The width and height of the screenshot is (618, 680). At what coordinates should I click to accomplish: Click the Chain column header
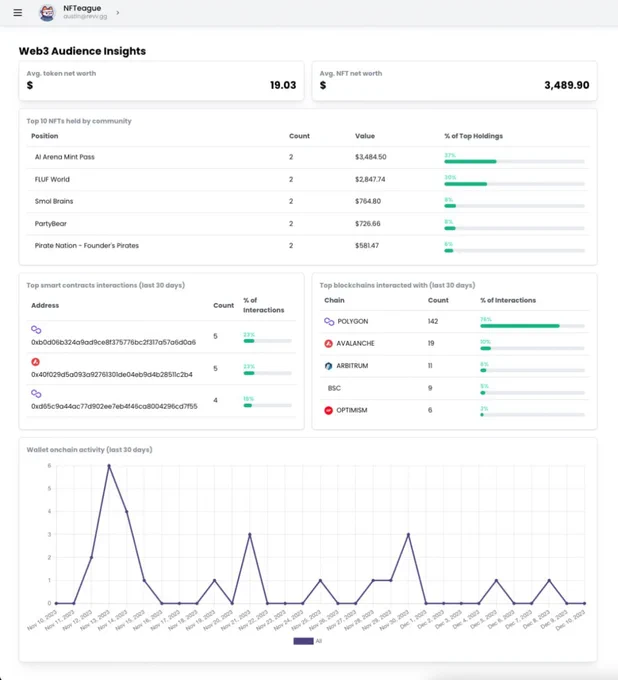[x=334, y=300]
